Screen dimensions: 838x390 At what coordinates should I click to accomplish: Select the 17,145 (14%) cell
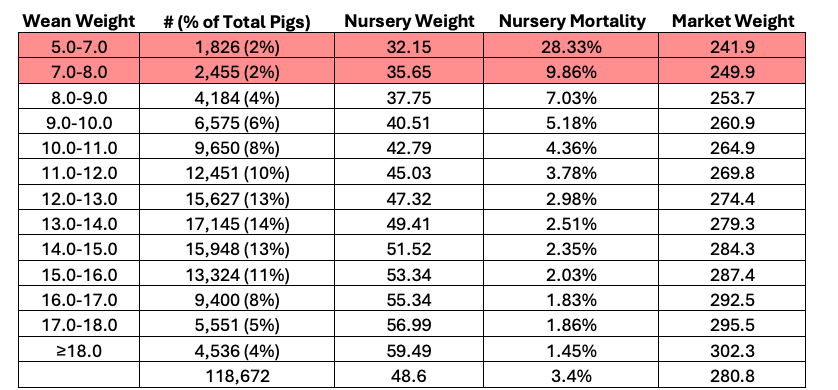coord(237,223)
